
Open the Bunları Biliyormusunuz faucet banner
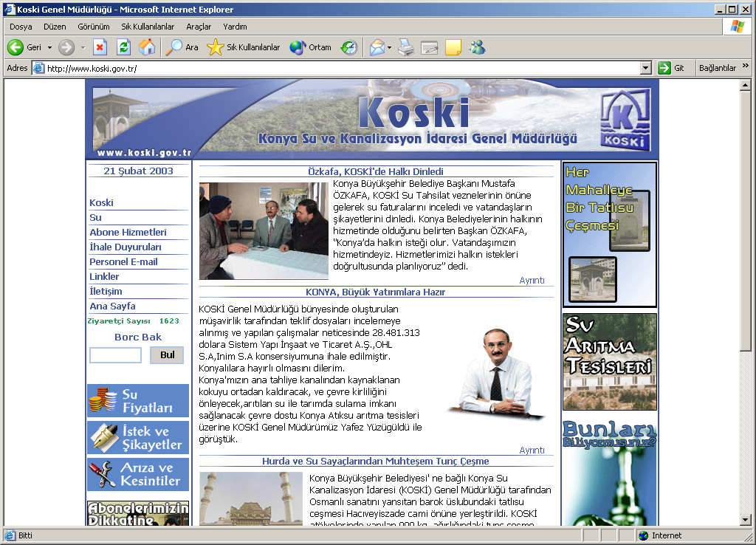point(609,472)
